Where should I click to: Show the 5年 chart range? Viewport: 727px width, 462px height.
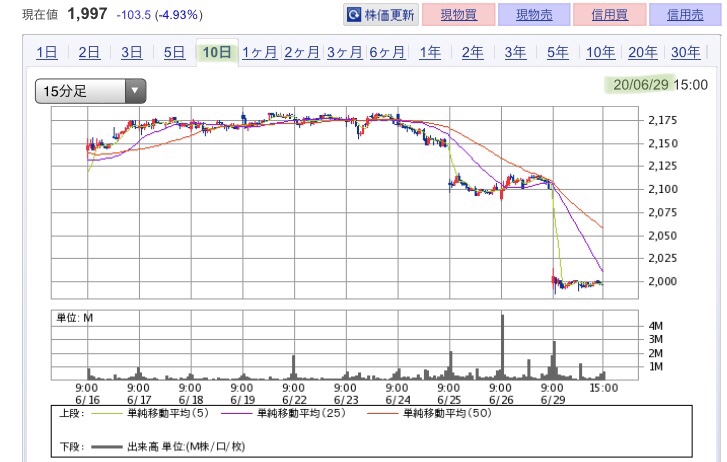tap(558, 52)
